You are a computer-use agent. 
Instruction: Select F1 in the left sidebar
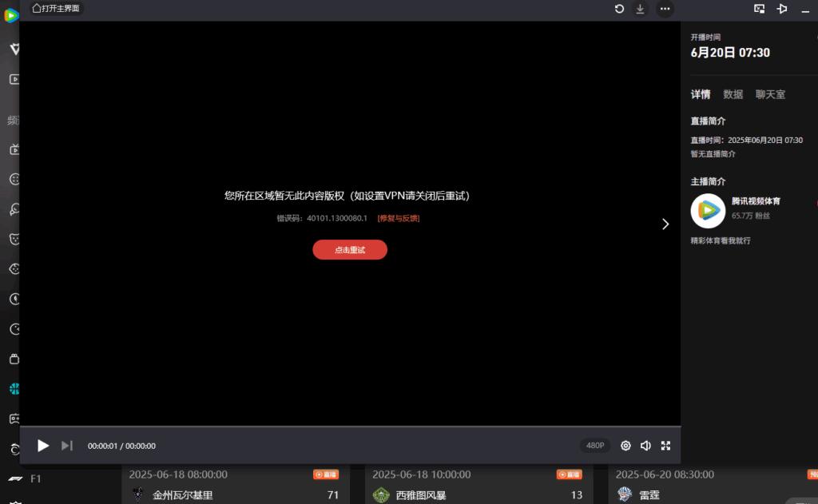coord(35,478)
